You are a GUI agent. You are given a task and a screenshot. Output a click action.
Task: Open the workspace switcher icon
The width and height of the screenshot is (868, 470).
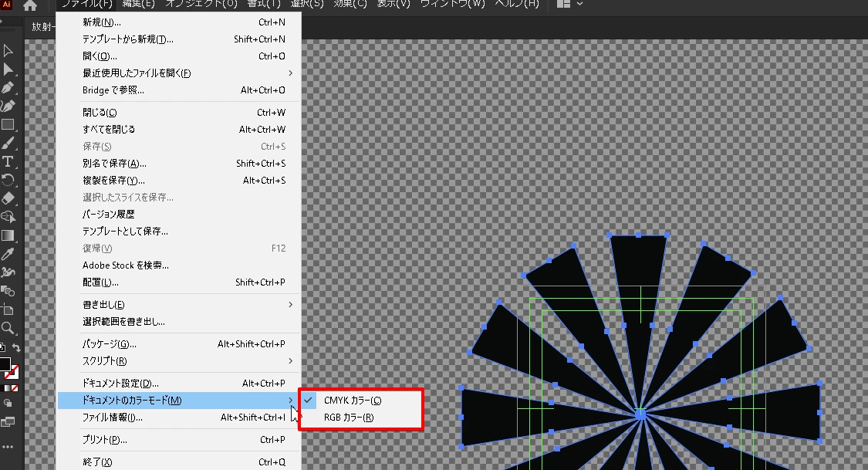(x=563, y=4)
